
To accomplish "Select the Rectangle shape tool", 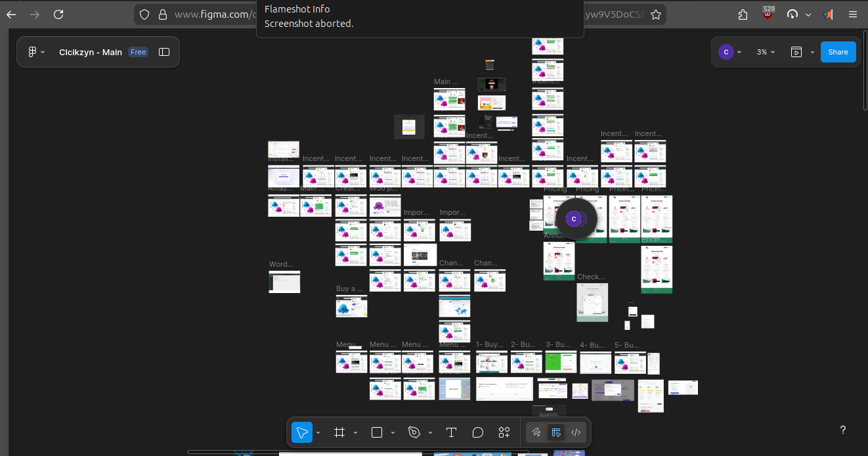I will (377, 432).
